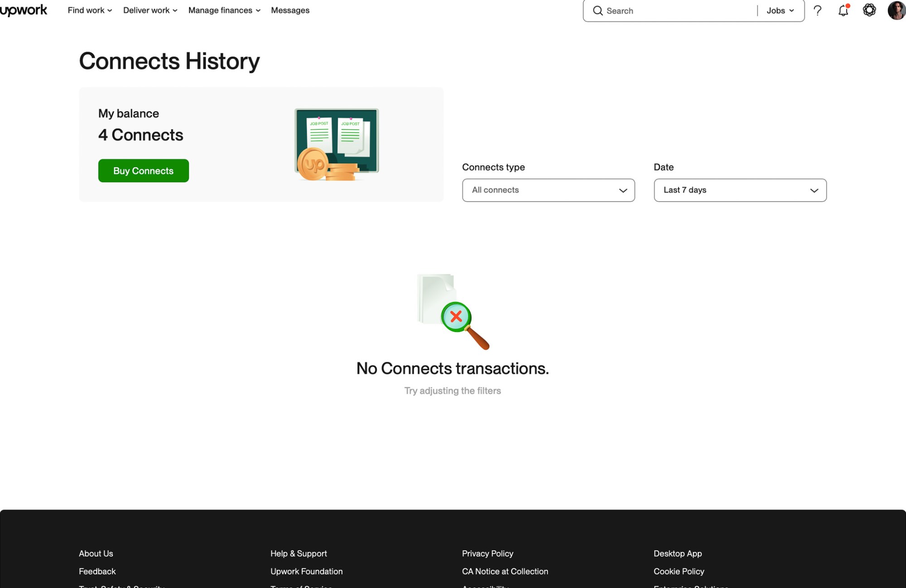Open the Help & Support footer link
Screen dimensions: 906x588
point(299,553)
